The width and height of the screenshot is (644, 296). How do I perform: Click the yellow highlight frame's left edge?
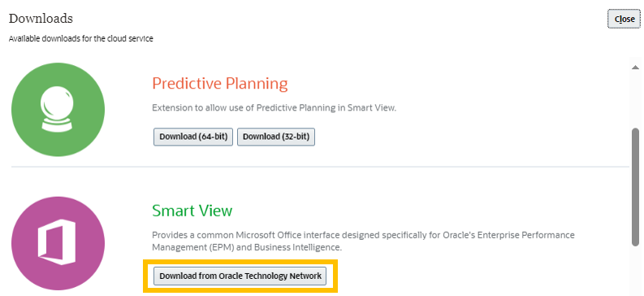pyautogui.click(x=145, y=276)
